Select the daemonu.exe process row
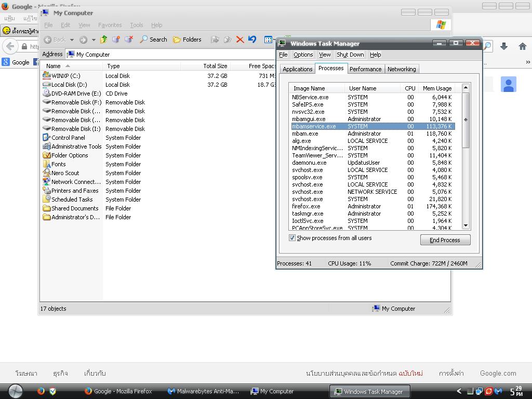The height and width of the screenshot is (399, 532). tap(372, 163)
